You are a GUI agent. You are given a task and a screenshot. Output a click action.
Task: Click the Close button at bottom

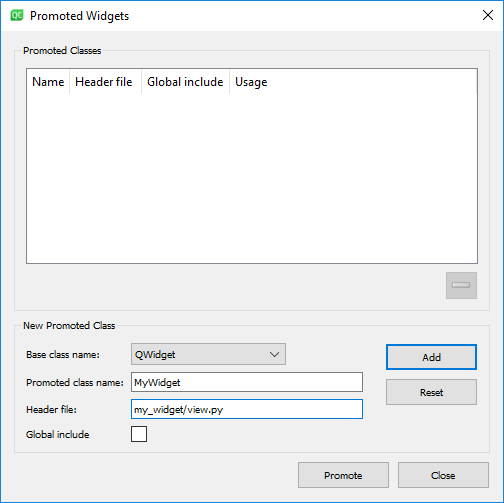(443, 475)
